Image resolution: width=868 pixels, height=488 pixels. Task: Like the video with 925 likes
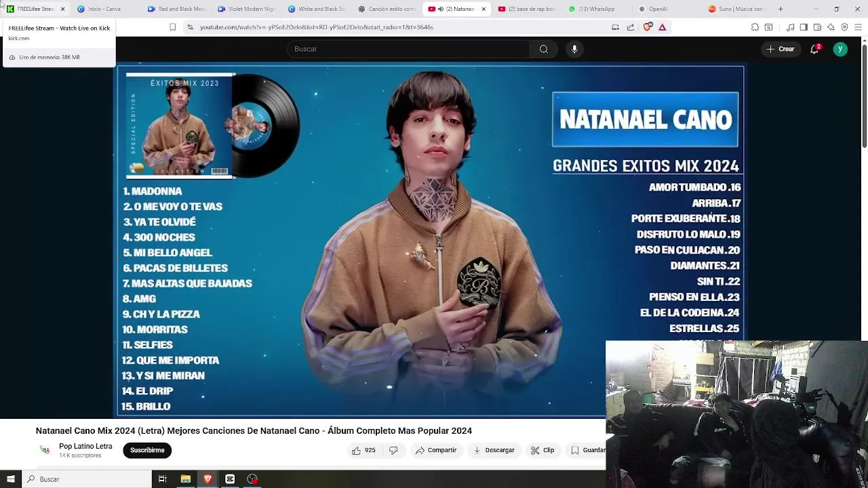[x=364, y=450]
